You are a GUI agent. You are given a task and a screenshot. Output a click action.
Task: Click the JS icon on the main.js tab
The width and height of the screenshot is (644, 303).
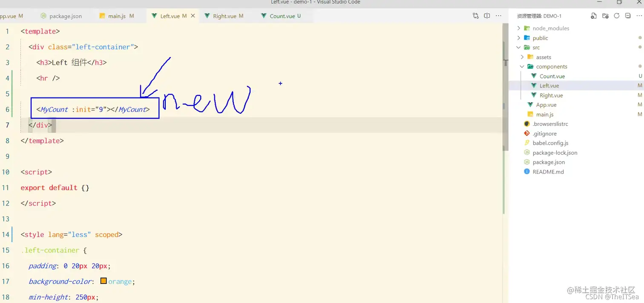point(102,16)
